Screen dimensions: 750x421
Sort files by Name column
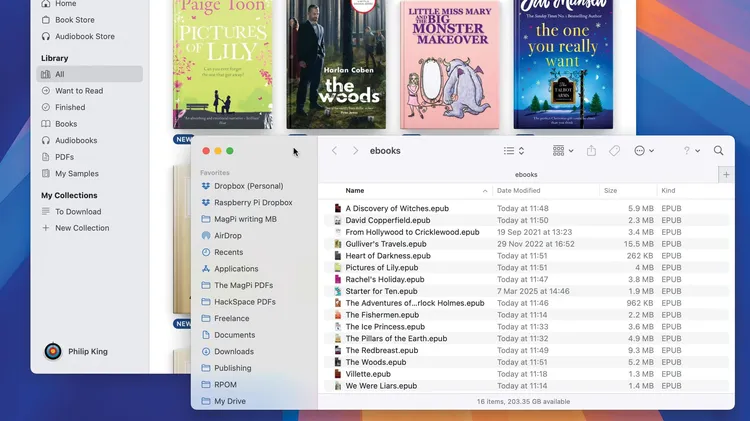[355, 190]
